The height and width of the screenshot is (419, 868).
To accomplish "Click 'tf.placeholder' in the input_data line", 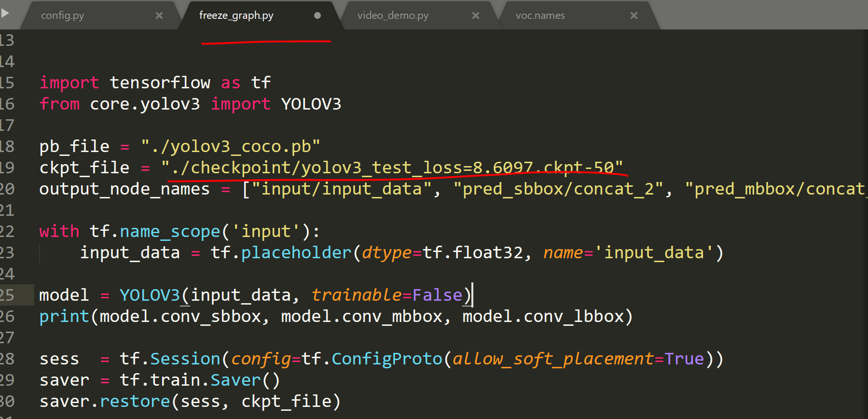I will click(x=281, y=252).
